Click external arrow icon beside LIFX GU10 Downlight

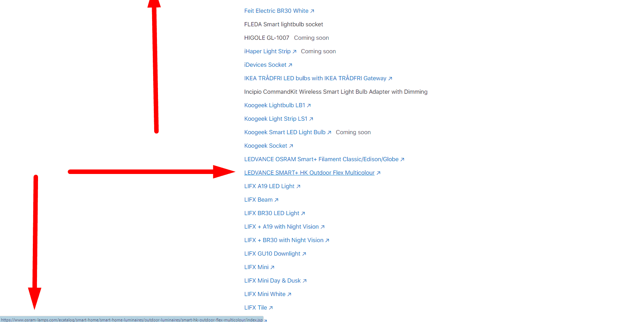click(x=304, y=254)
